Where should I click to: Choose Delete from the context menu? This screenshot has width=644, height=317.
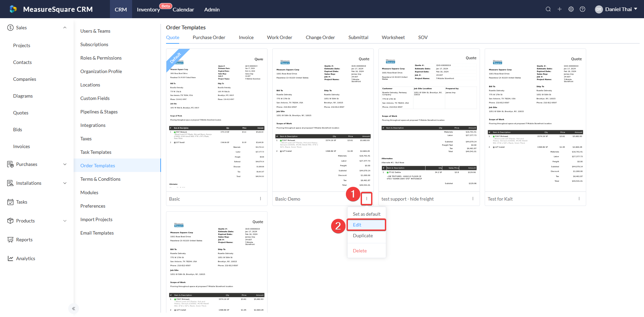pos(367,251)
